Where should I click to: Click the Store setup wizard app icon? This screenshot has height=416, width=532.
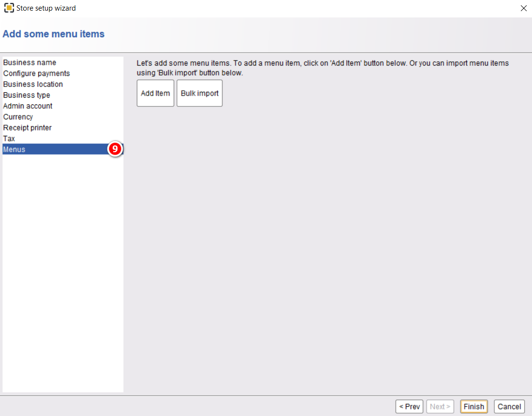tap(9, 8)
